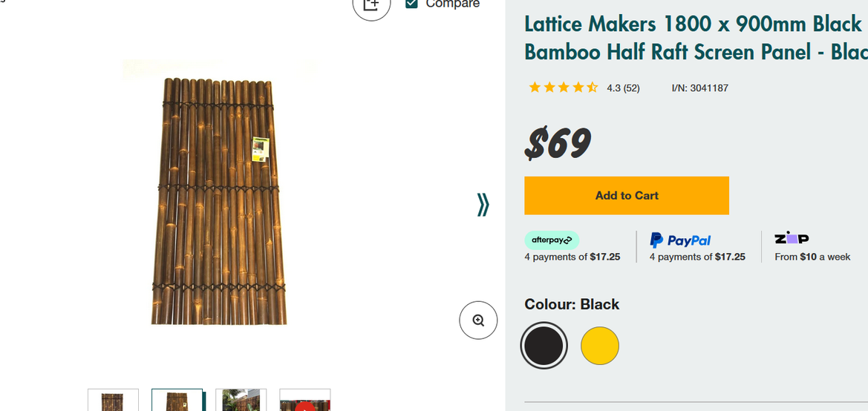Image resolution: width=868 pixels, height=411 pixels.
Task: Open the garden photo thumbnail
Action: click(x=241, y=401)
